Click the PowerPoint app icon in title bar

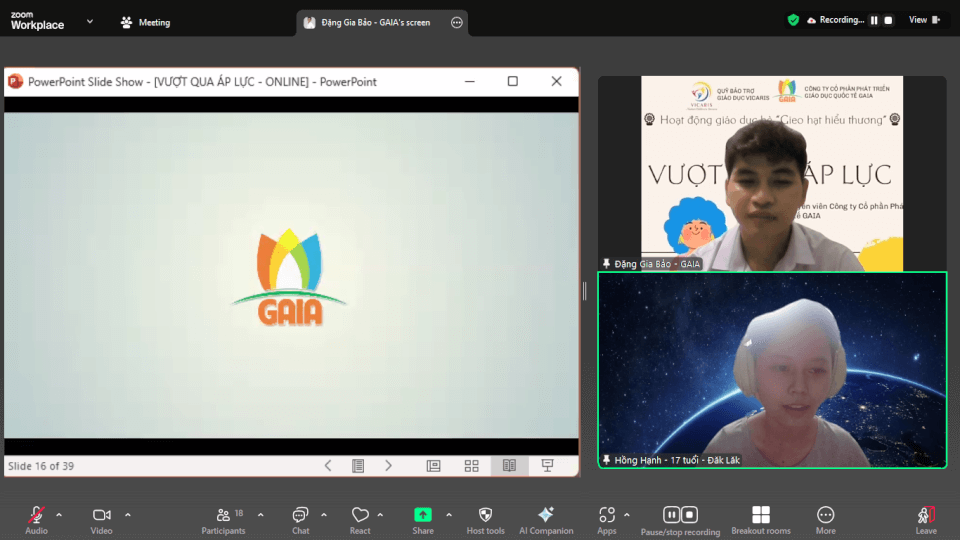click(15, 81)
